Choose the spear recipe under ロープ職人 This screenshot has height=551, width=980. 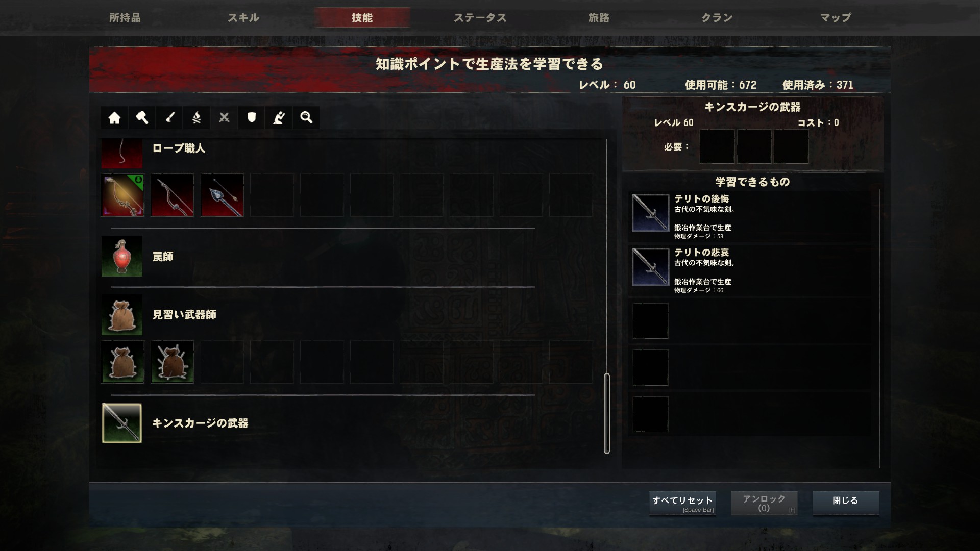pos(222,195)
